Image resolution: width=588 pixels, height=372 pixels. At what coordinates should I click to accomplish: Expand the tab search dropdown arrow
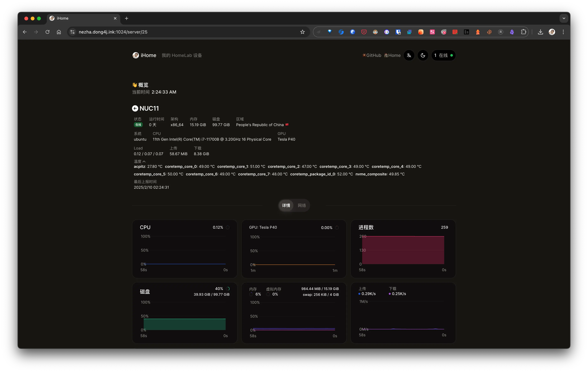click(x=564, y=18)
